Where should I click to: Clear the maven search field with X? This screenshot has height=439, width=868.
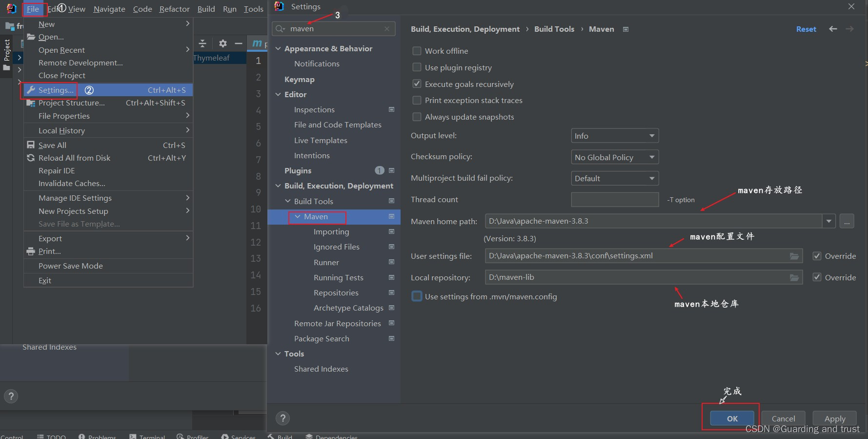tap(387, 29)
